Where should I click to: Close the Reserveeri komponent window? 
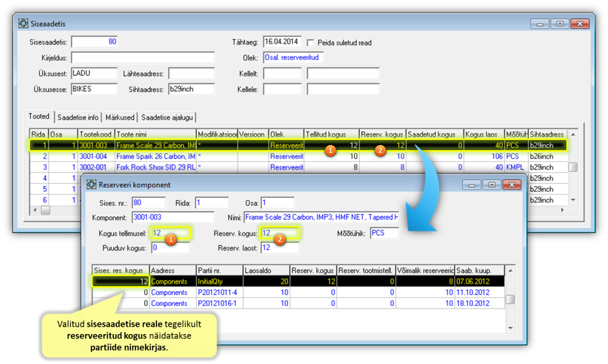click(512, 185)
